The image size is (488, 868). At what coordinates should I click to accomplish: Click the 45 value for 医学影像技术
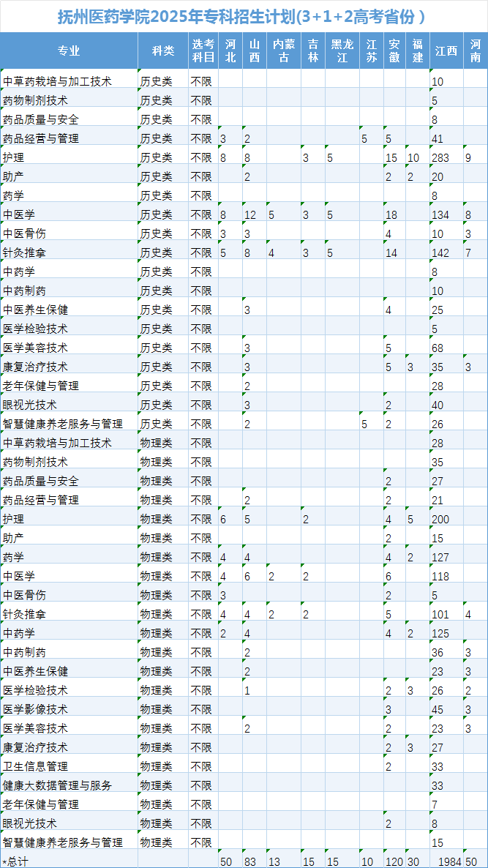click(437, 710)
